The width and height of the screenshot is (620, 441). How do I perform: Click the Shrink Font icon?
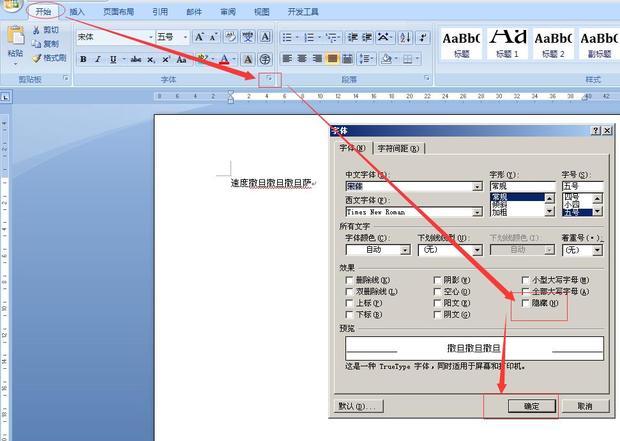click(214, 37)
